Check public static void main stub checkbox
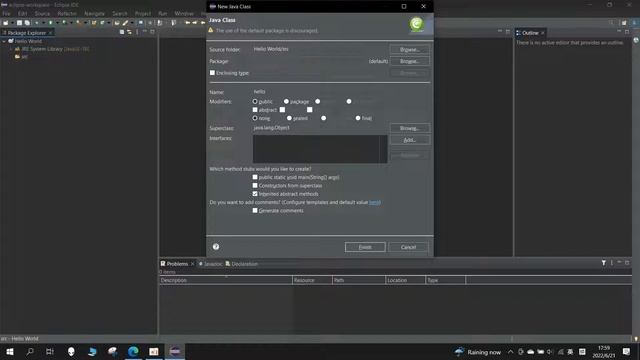The height and width of the screenshot is (360, 640). click(255, 177)
